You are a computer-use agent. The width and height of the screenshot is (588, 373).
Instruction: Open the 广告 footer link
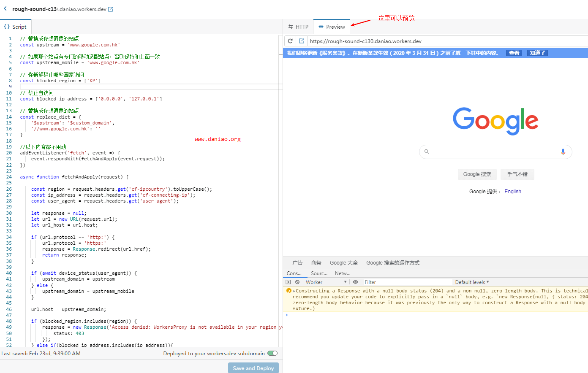coord(297,263)
